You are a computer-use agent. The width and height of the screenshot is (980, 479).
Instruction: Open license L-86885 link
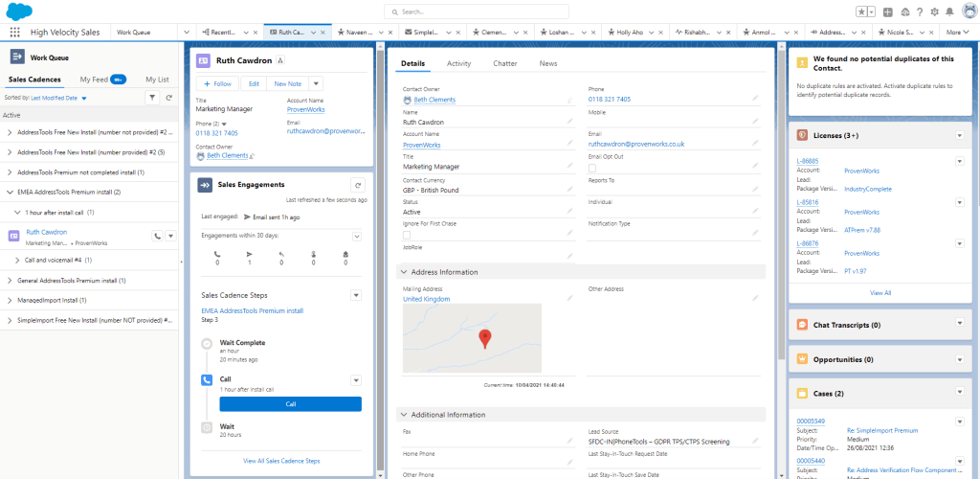[807, 161]
